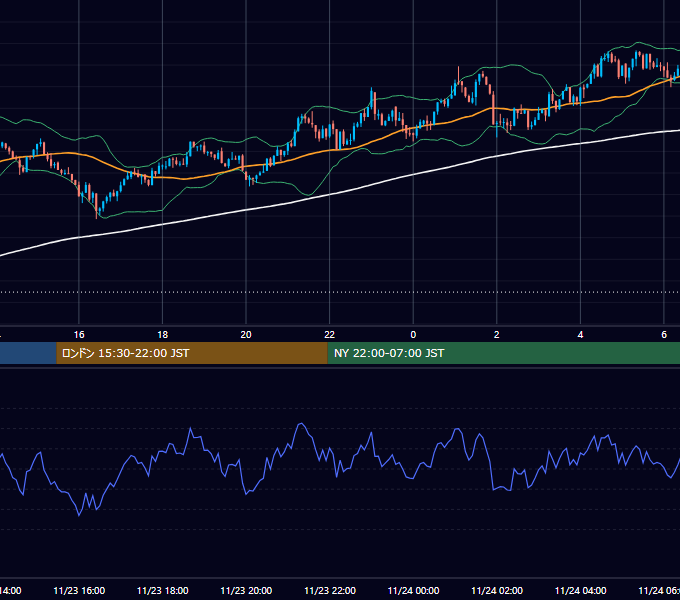This screenshot has width=680, height=600.
Task: Click the 4 hour label on price chart axis
Action: pyautogui.click(x=580, y=335)
